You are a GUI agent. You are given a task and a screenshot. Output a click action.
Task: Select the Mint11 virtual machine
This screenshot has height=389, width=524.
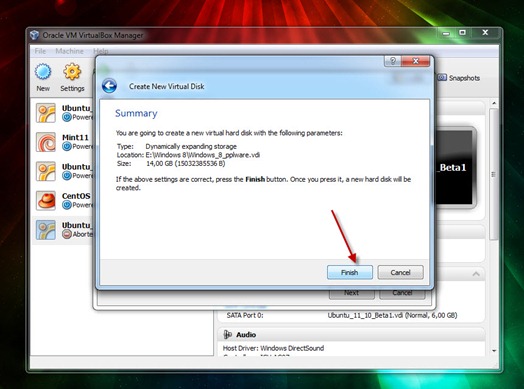pyautogui.click(x=63, y=142)
